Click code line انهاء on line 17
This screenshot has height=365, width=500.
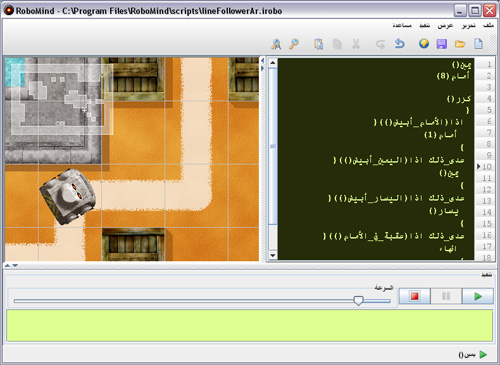tap(448, 249)
